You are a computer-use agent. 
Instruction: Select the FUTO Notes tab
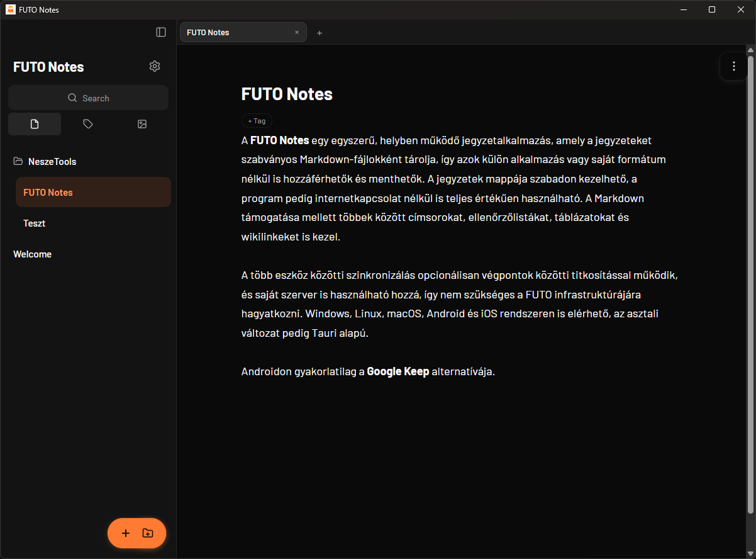[x=243, y=32]
